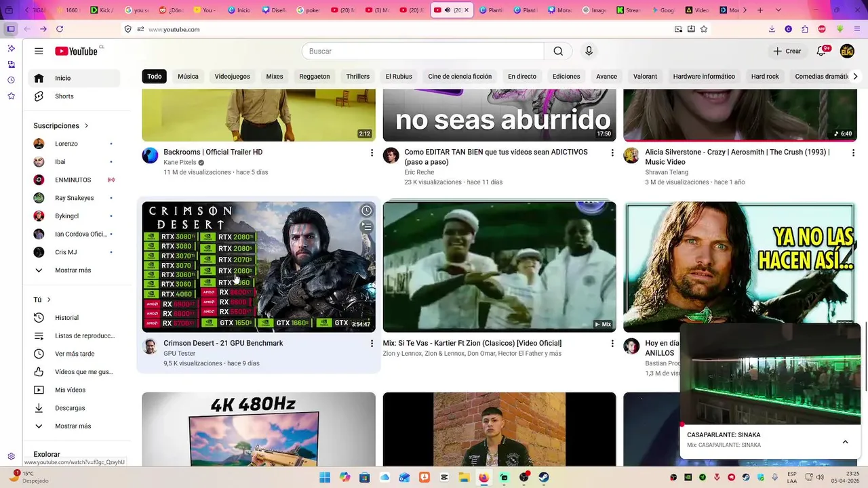Open Kane Pixels channel avatar
This screenshot has width=868, height=488.
pos(150,155)
